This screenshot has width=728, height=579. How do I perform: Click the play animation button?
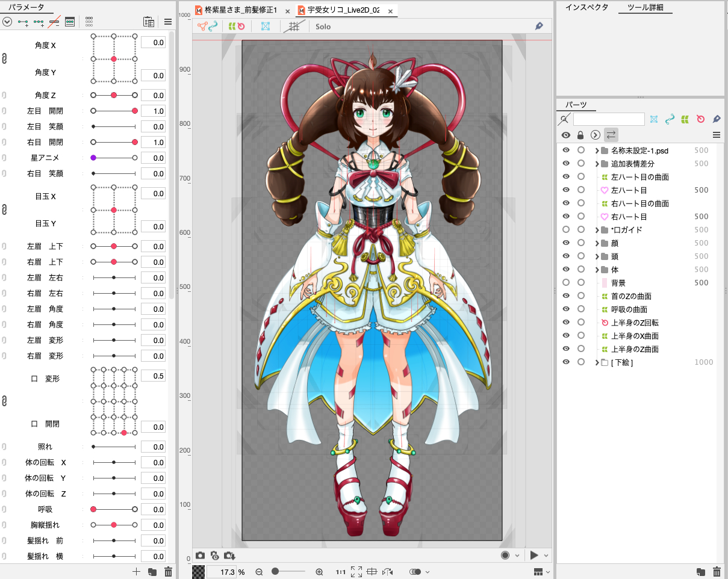pyautogui.click(x=534, y=556)
